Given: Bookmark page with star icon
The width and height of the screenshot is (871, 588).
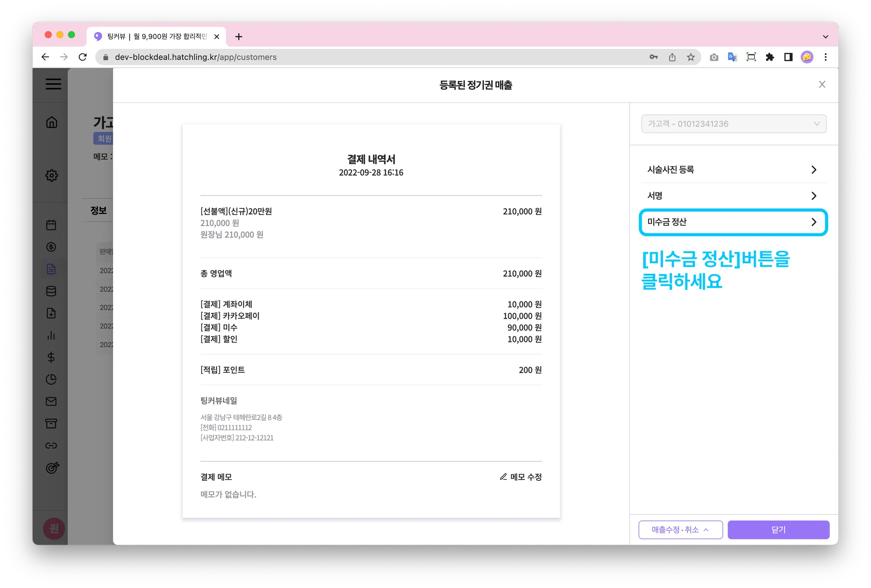Looking at the screenshot, I should pyautogui.click(x=691, y=57).
